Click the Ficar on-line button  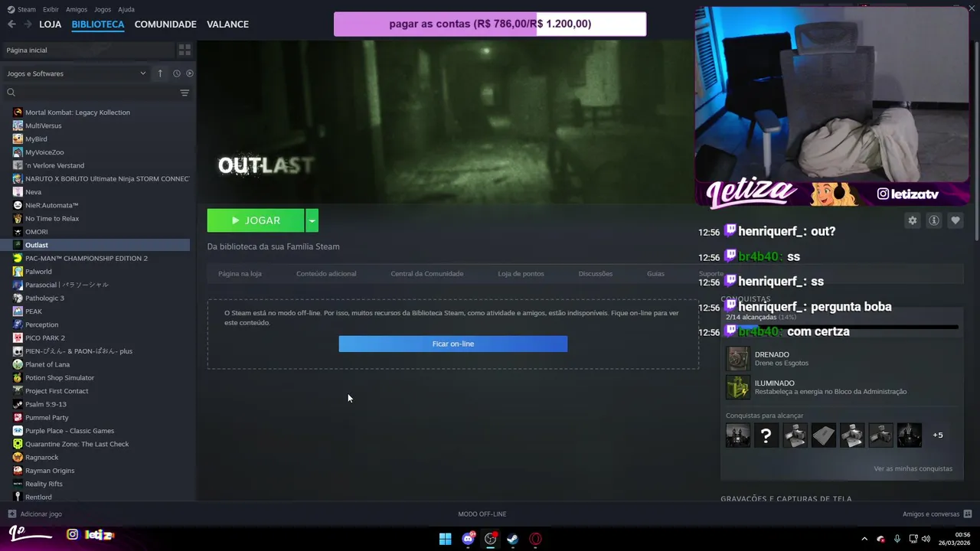pyautogui.click(x=453, y=344)
